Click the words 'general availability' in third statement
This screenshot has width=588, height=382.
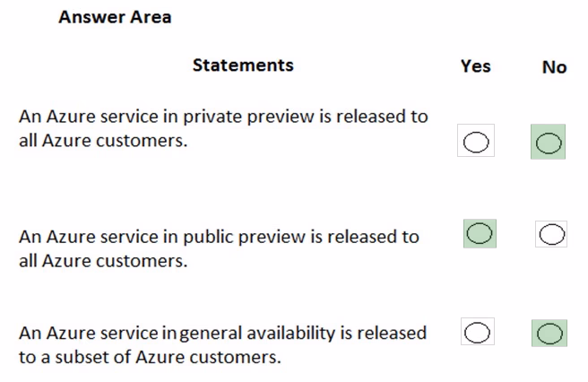click(x=257, y=334)
